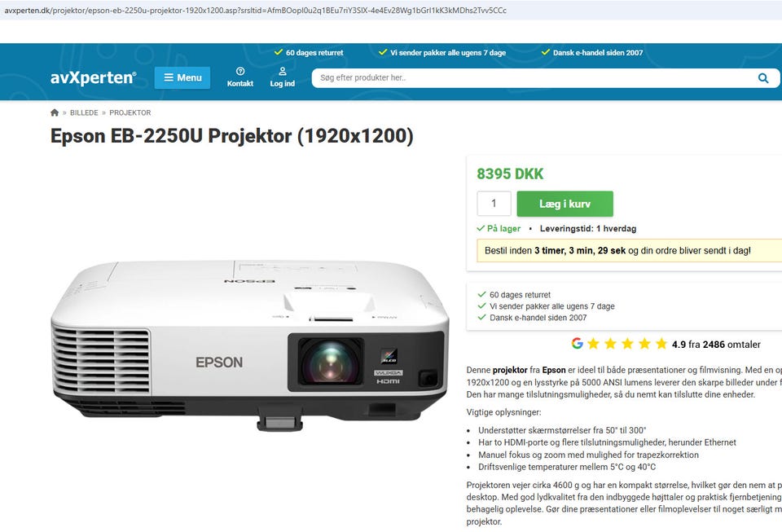Open the Kontakt help icon
Screen dimensions: 782x532
tap(239, 72)
